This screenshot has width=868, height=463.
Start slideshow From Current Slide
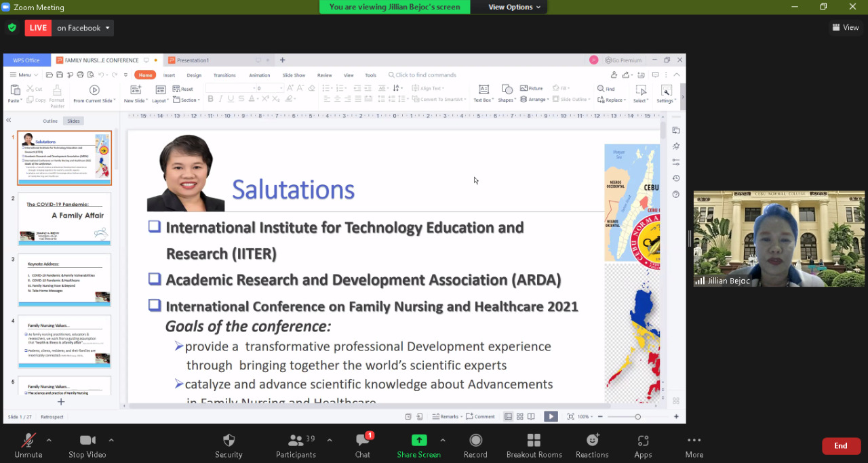[x=94, y=94]
